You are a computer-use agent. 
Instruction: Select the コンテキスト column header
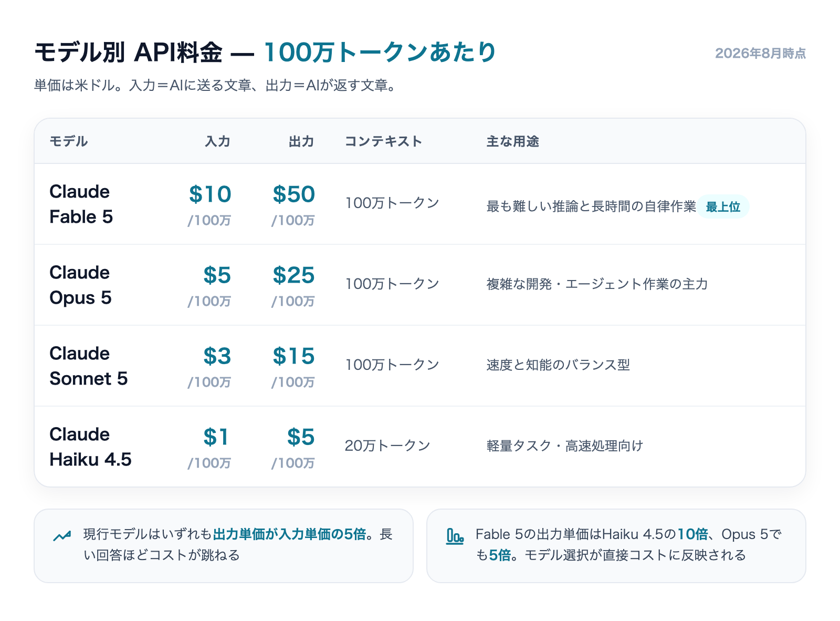pyautogui.click(x=383, y=141)
